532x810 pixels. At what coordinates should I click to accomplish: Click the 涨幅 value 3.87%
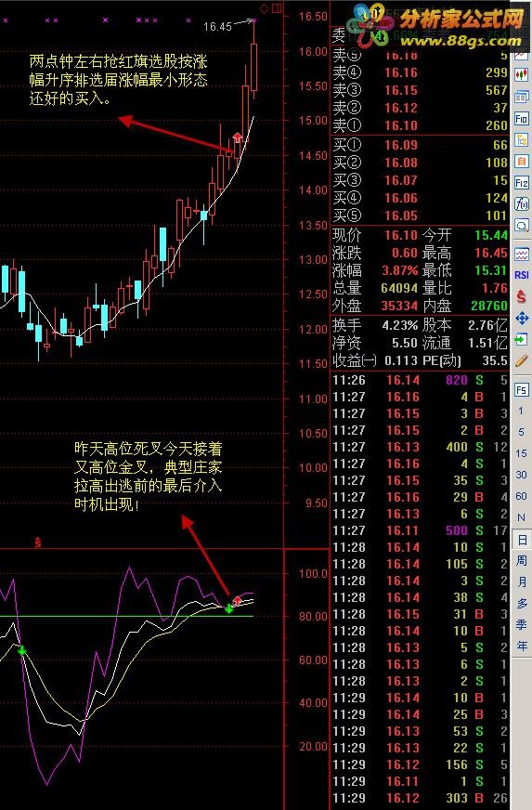(400, 270)
